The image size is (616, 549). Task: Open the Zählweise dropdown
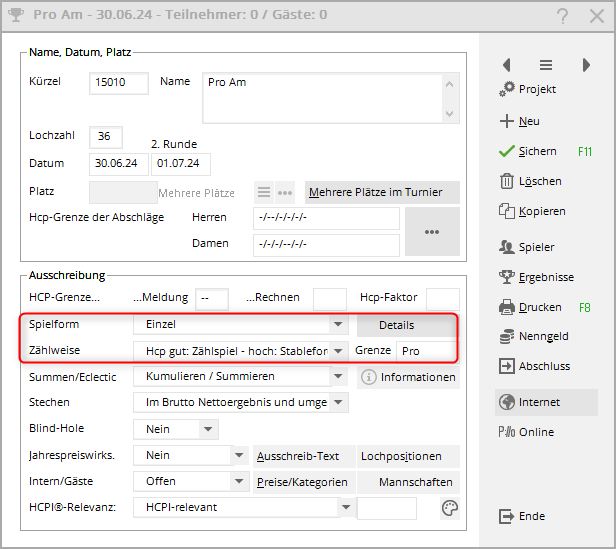[x=339, y=351]
